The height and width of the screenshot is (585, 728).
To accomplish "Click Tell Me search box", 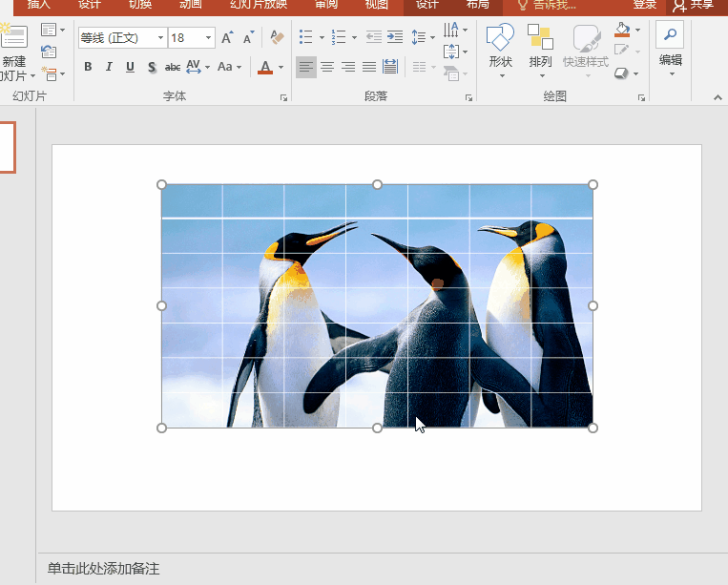I will (x=548, y=5).
